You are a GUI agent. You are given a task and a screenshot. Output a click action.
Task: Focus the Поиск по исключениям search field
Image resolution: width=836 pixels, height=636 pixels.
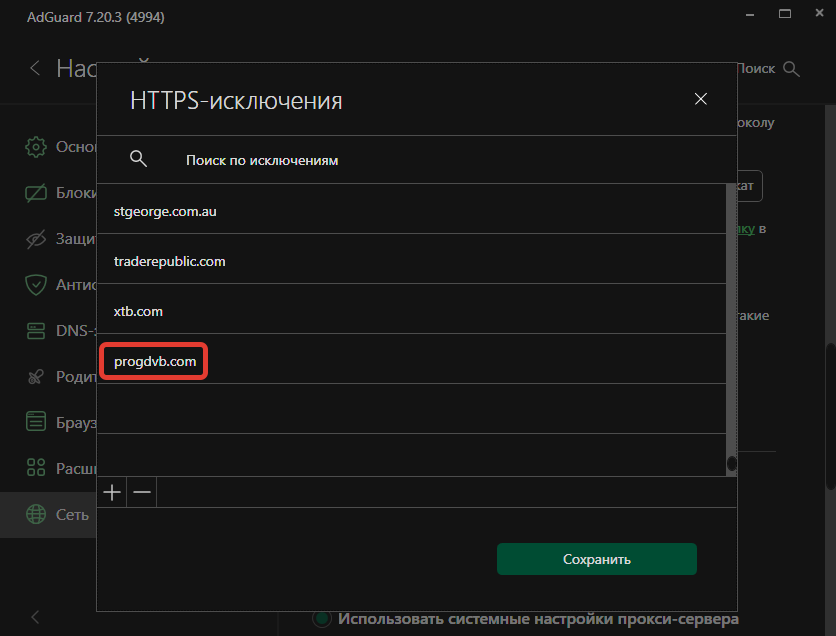click(x=400, y=160)
